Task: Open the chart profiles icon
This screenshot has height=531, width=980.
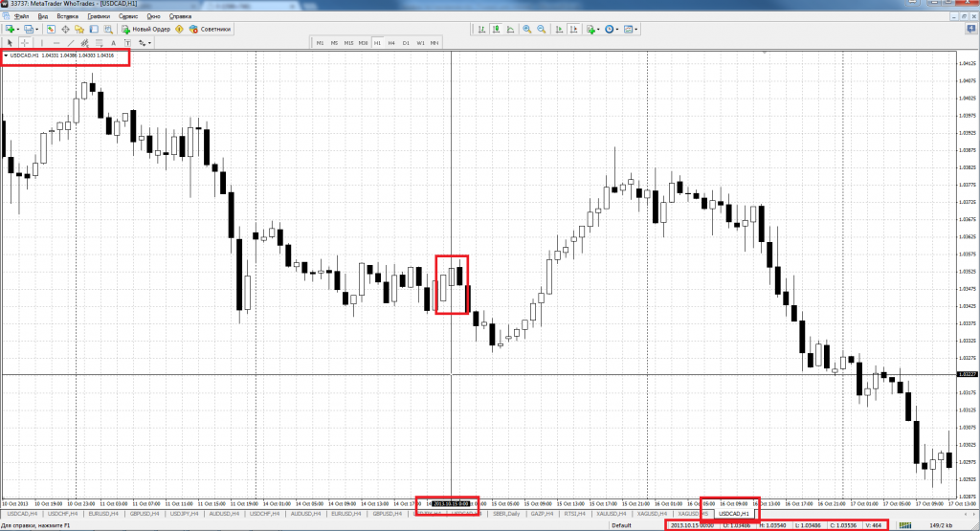Action: [x=29, y=29]
